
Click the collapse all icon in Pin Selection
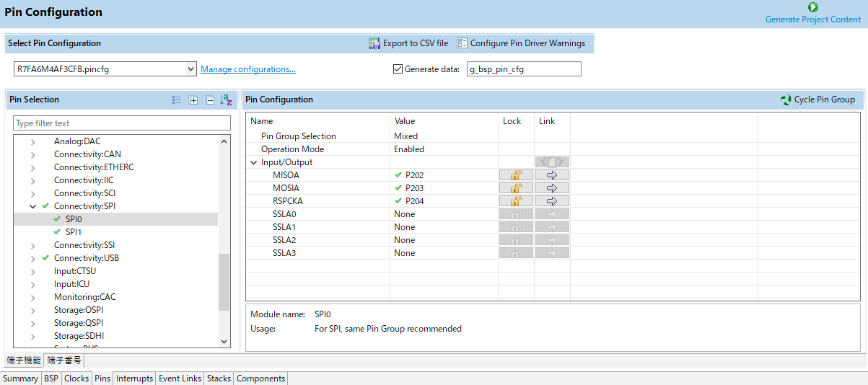(x=210, y=100)
